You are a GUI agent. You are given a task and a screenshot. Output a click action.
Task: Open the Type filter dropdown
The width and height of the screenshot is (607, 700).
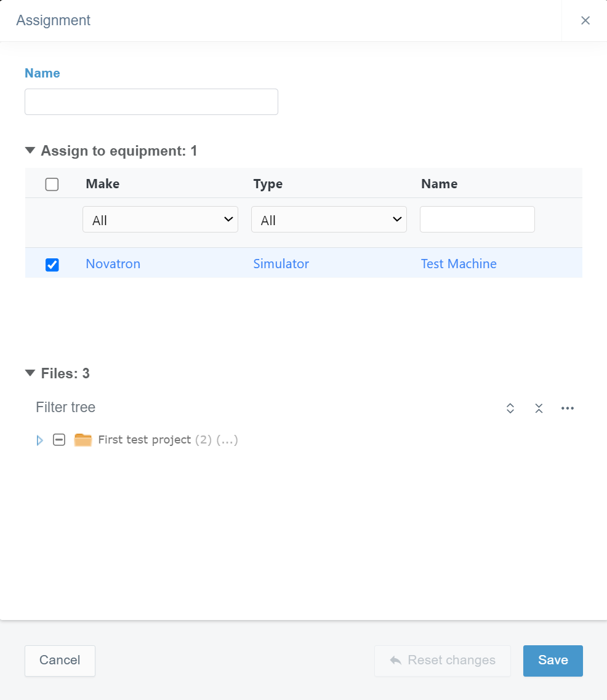click(329, 220)
